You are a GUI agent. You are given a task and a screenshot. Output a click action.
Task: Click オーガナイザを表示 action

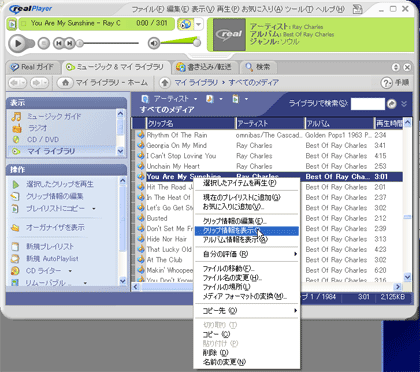[55, 228]
